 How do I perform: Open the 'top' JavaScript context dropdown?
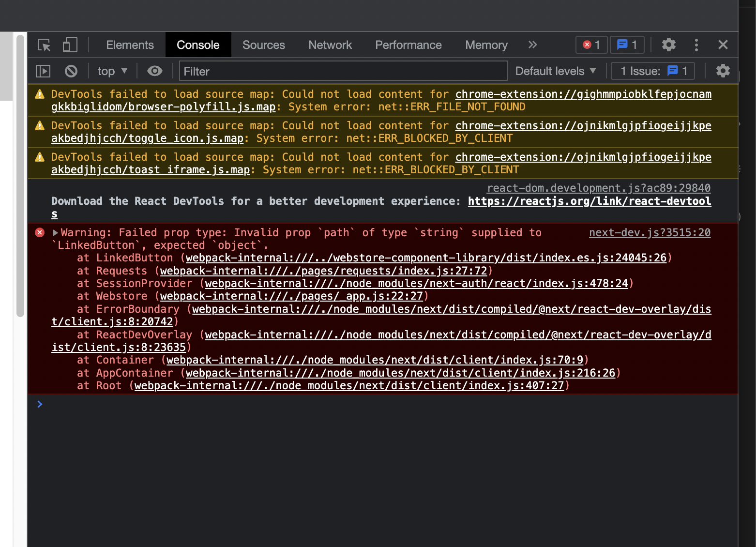point(112,71)
